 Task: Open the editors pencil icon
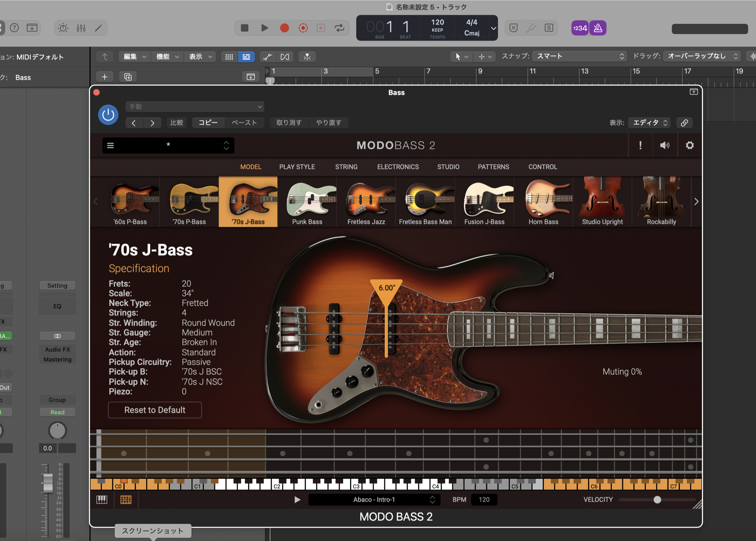point(98,28)
